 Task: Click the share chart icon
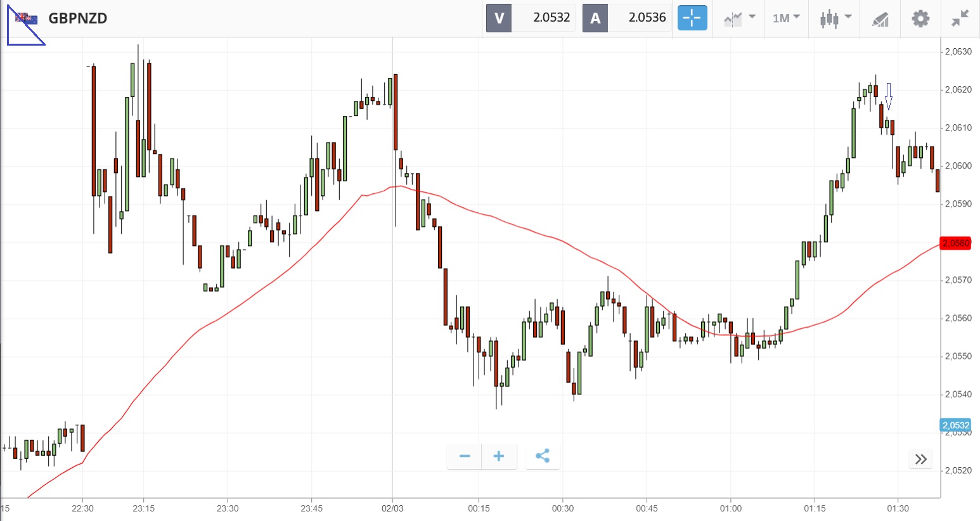pos(543,456)
